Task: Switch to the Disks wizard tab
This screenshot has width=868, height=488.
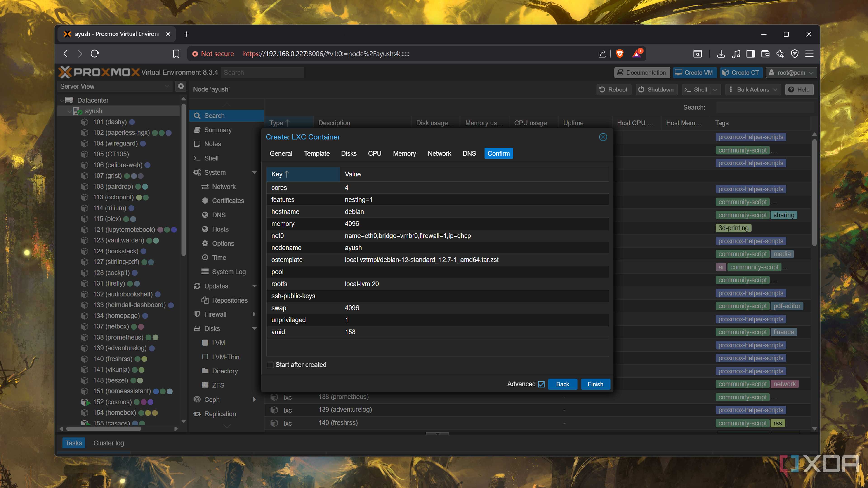Action: click(x=349, y=154)
